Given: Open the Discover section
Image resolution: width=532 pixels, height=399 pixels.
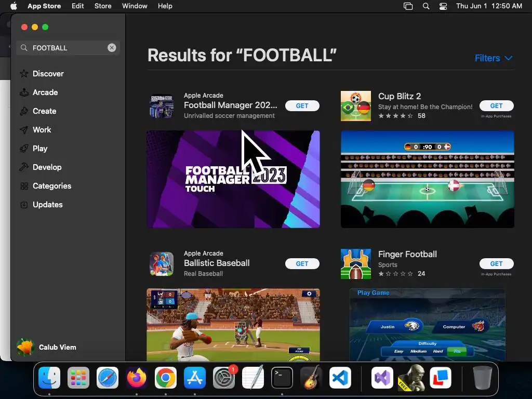Looking at the screenshot, I should 48,74.
